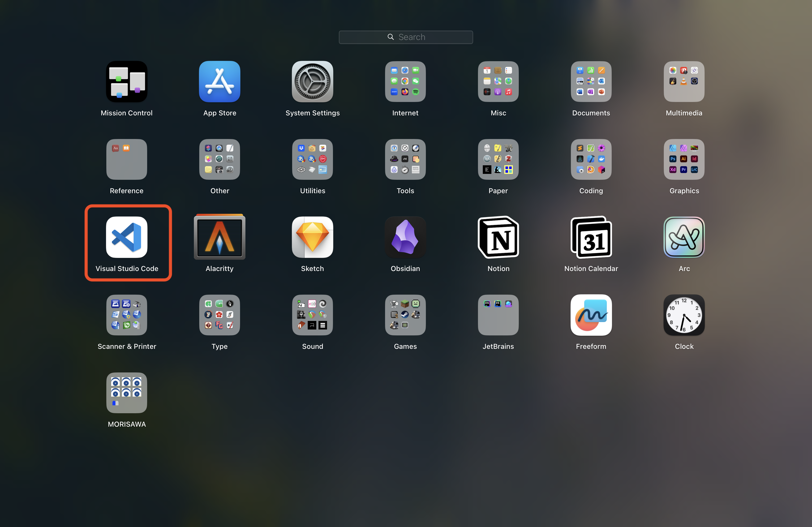Open the MORISAWA folder

[126, 393]
